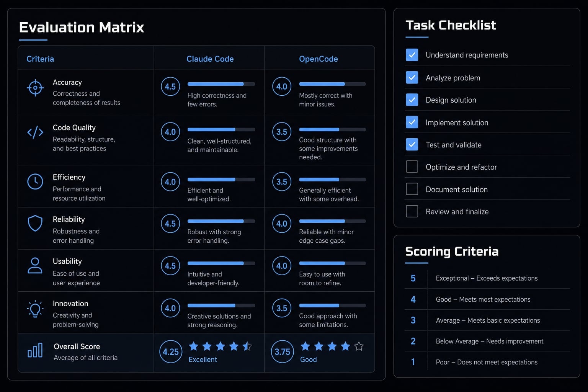The height and width of the screenshot is (392, 588).
Task: Click 'Readability, structure, and best practices' text
Action: 84,144
